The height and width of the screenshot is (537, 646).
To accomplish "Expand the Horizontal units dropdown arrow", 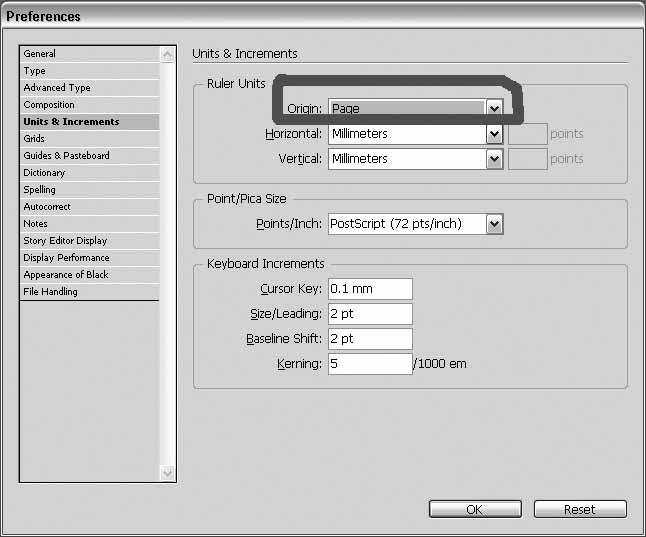I will [494, 134].
